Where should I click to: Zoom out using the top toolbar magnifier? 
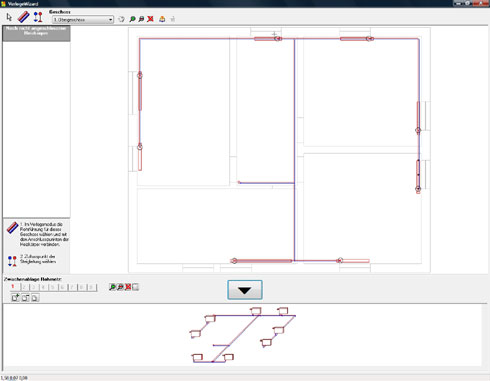coord(141,19)
